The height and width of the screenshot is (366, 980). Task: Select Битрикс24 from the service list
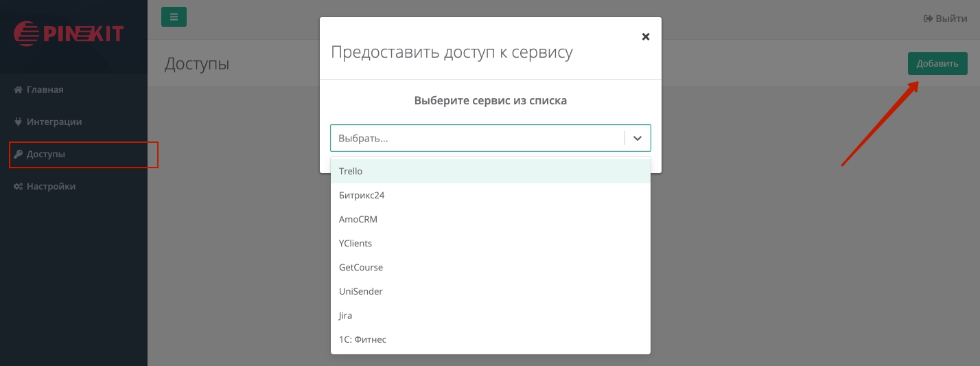click(490, 196)
